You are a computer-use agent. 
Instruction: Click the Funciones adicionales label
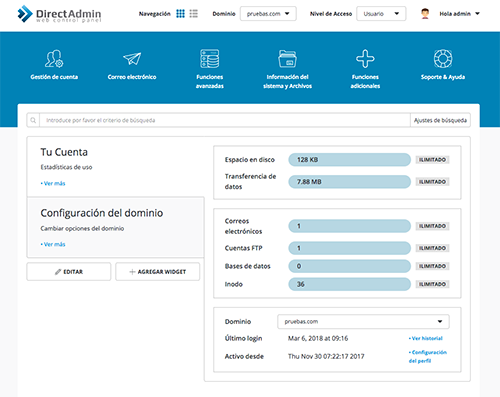tap(365, 81)
